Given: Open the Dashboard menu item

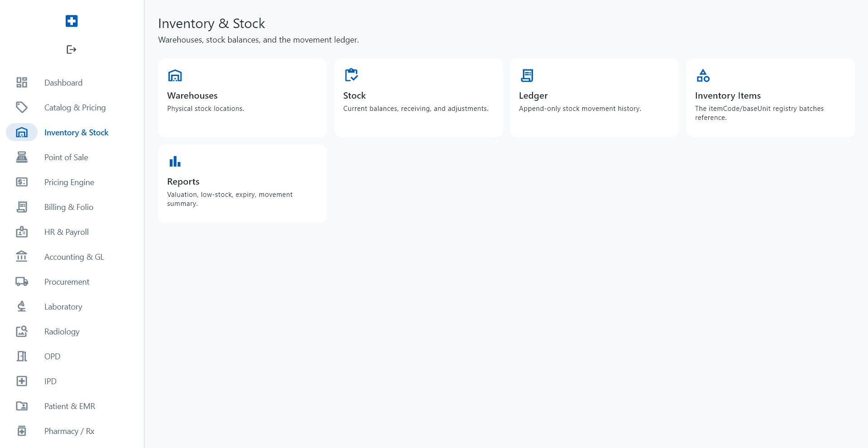Looking at the screenshot, I should point(63,82).
